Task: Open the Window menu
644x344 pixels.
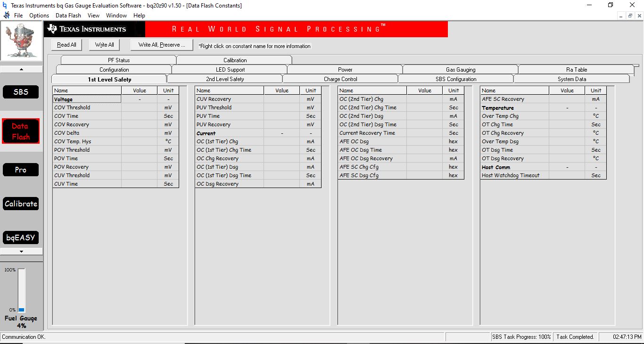Action: pyautogui.click(x=116, y=16)
